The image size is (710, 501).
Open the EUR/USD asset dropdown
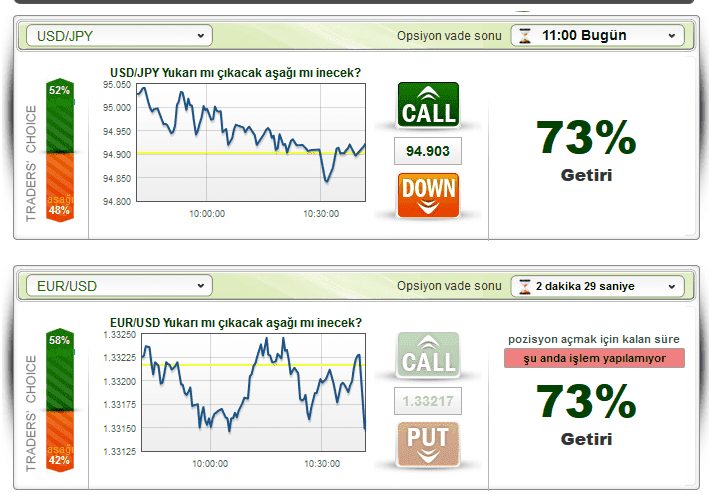pos(120,286)
